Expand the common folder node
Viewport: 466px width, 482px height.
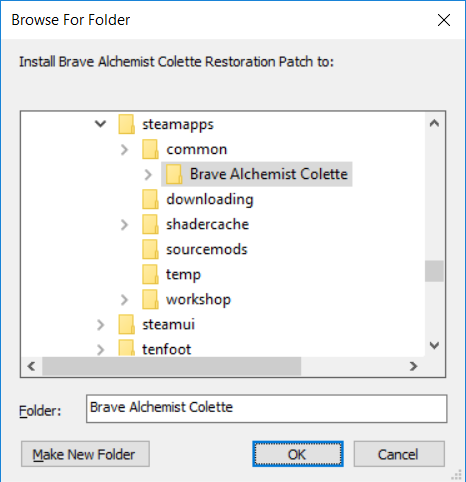124,150
